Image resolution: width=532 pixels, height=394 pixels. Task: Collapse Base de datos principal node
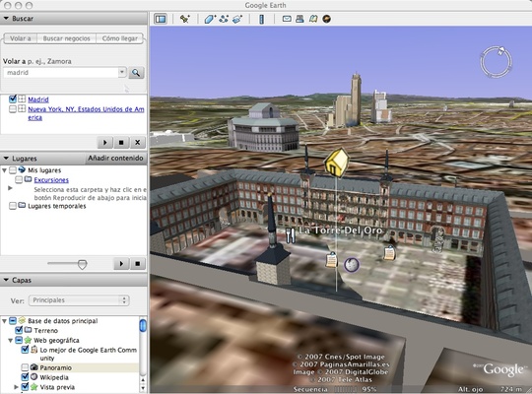(4, 321)
